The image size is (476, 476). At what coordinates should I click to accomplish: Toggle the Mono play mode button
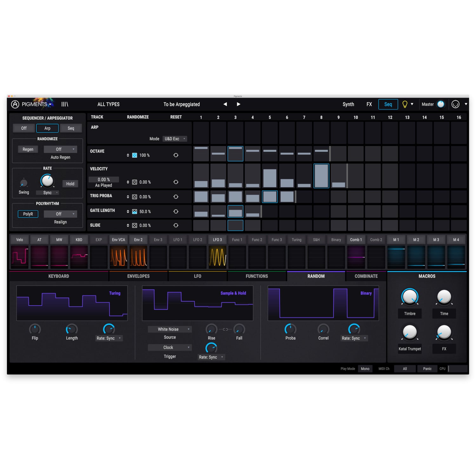coord(365,369)
